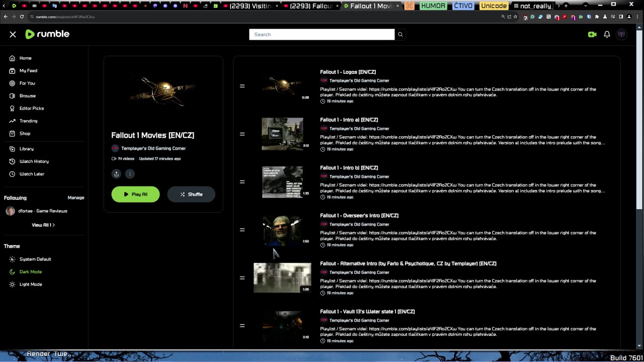Click the Alternative Intro thumbnail

(x=282, y=278)
